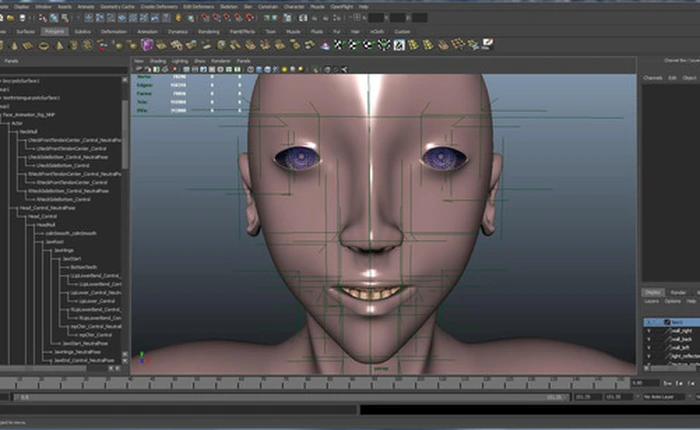This screenshot has height=430, width=700.
Task: Click the layer list horizontal scrollbar
Action: [674, 368]
